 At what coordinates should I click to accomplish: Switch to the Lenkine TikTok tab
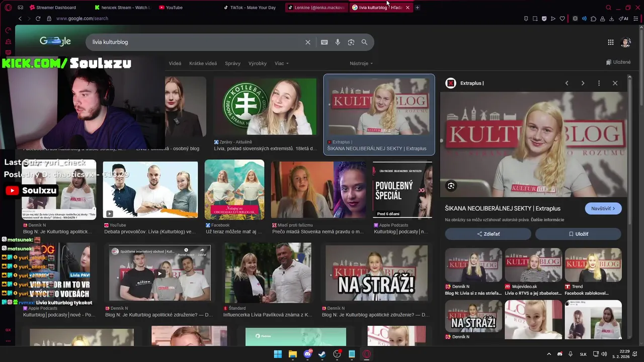click(x=317, y=8)
